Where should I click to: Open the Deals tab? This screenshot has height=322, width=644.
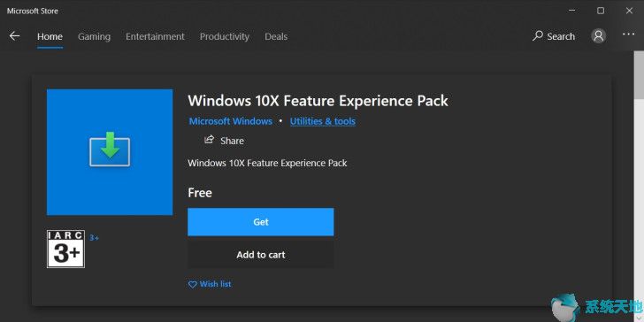coord(276,36)
